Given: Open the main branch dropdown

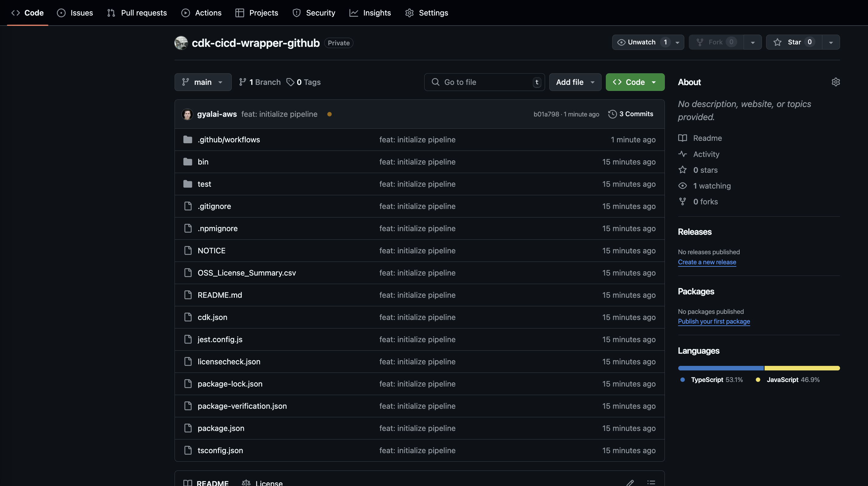Looking at the screenshot, I should pyautogui.click(x=203, y=82).
